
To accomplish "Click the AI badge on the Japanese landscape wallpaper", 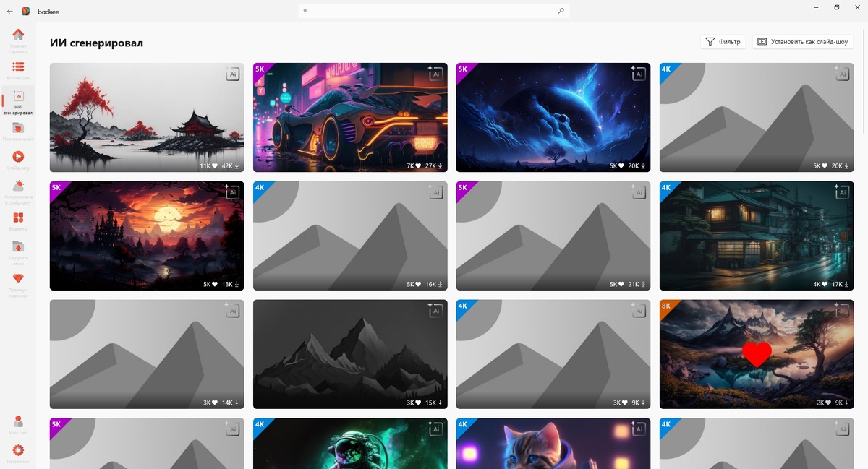I will [x=232, y=74].
